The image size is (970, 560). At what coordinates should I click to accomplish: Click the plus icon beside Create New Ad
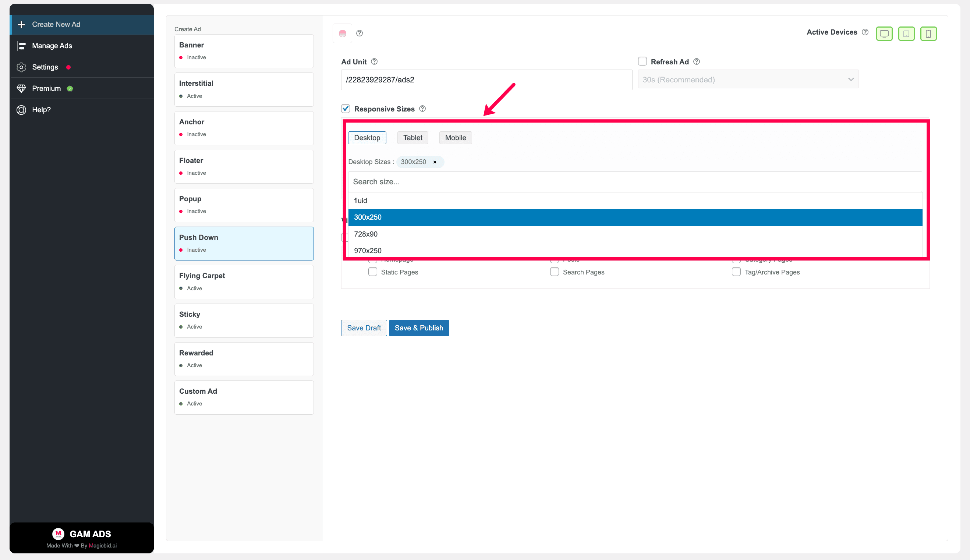pyautogui.click(x=22, y=25)
